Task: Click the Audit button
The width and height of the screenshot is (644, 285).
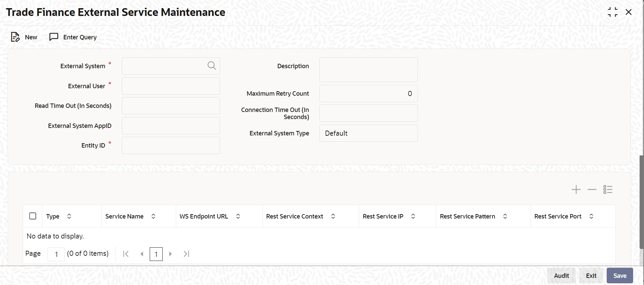Action: point(562,275)
